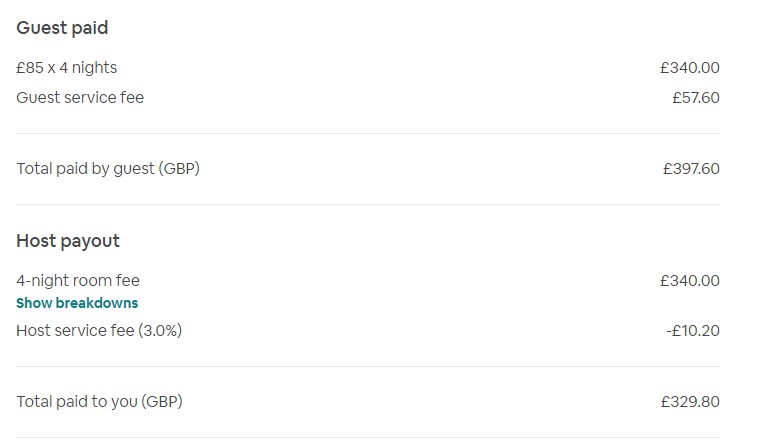The image size is (763, 448).
Task: Select the Guest service fee label
Action: coord(80,97)
